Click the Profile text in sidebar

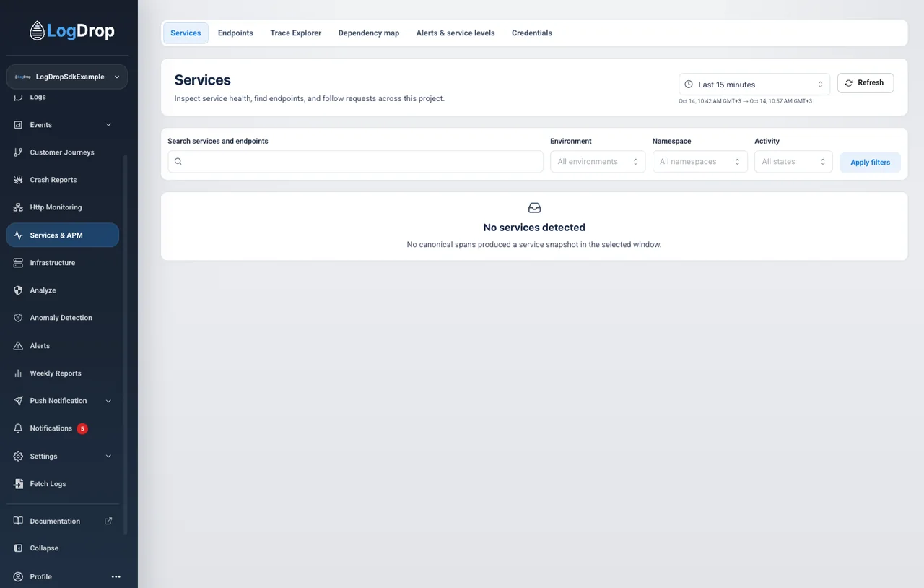[x=40, y=576]
